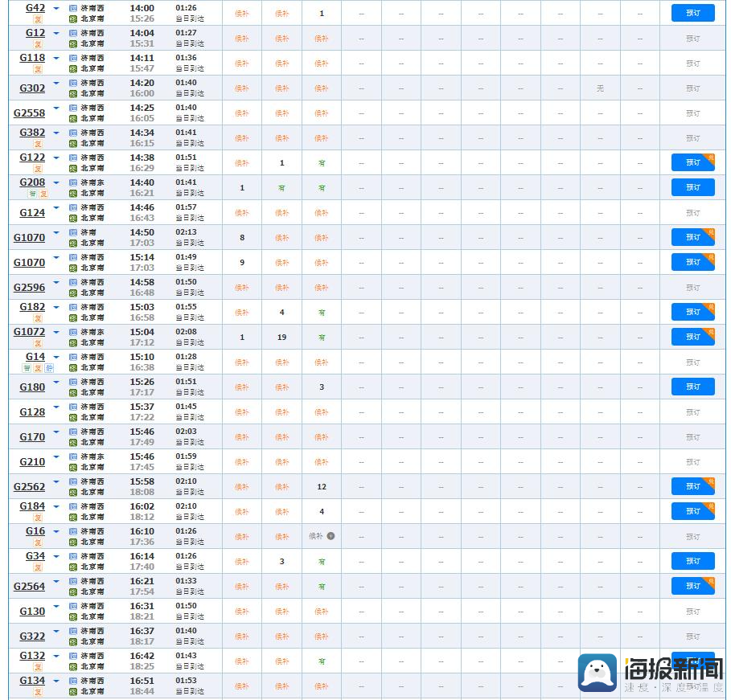Viewport: 731px width, 700px height.
Task: Click 预订 for train G34
Action: click(x=692, y=561)
